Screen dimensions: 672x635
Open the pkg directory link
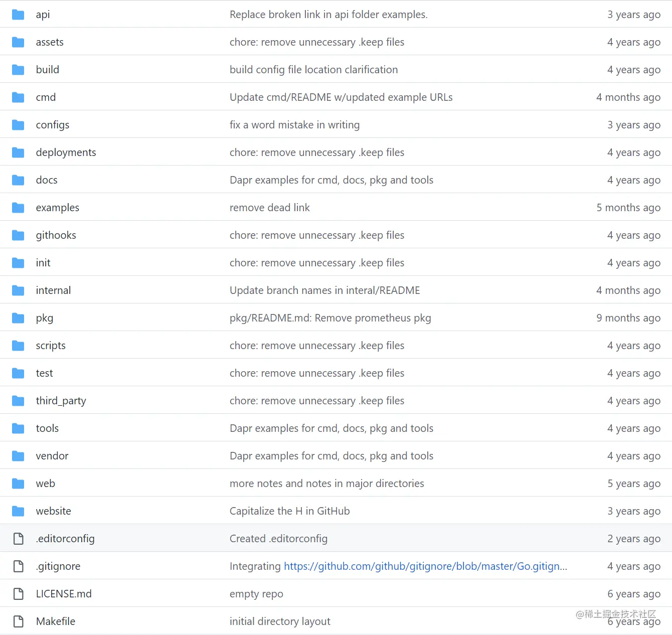[45, 318]
